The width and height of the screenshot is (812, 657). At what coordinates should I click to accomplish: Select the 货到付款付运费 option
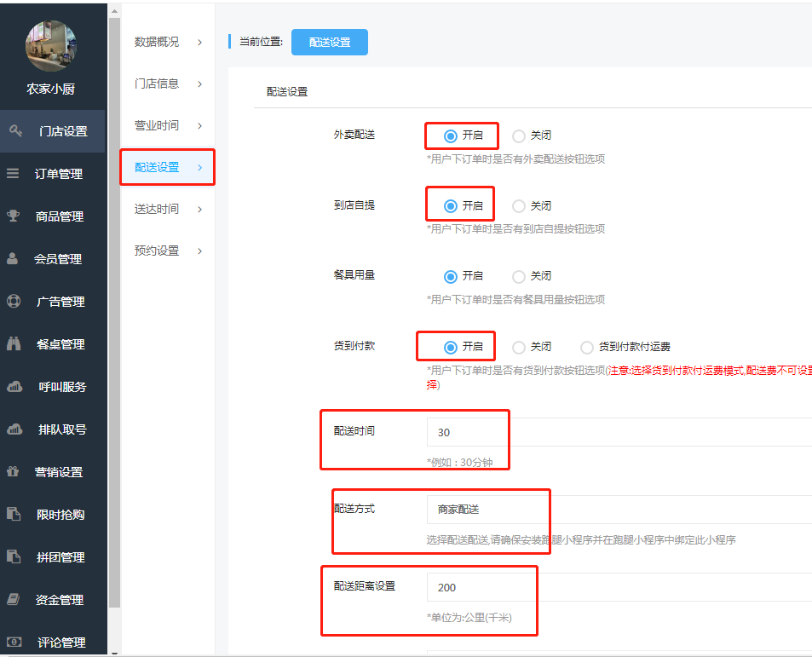[587, 347]
